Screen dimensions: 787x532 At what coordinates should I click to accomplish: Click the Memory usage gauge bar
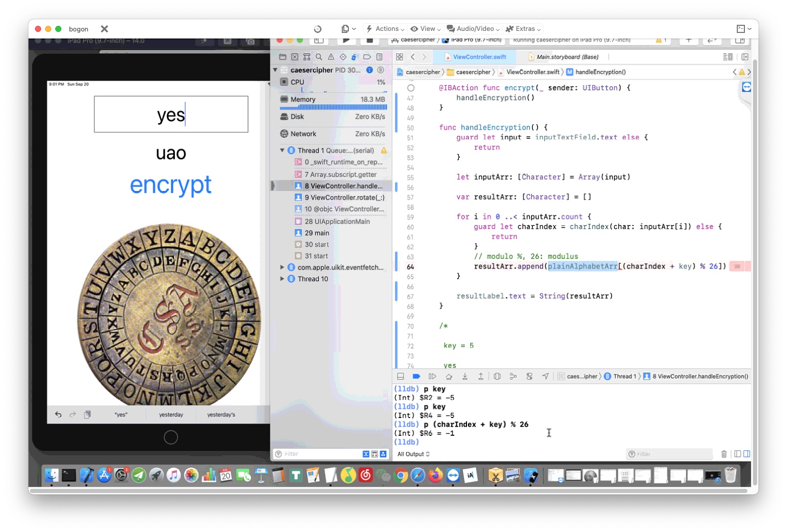pos(333,107)
